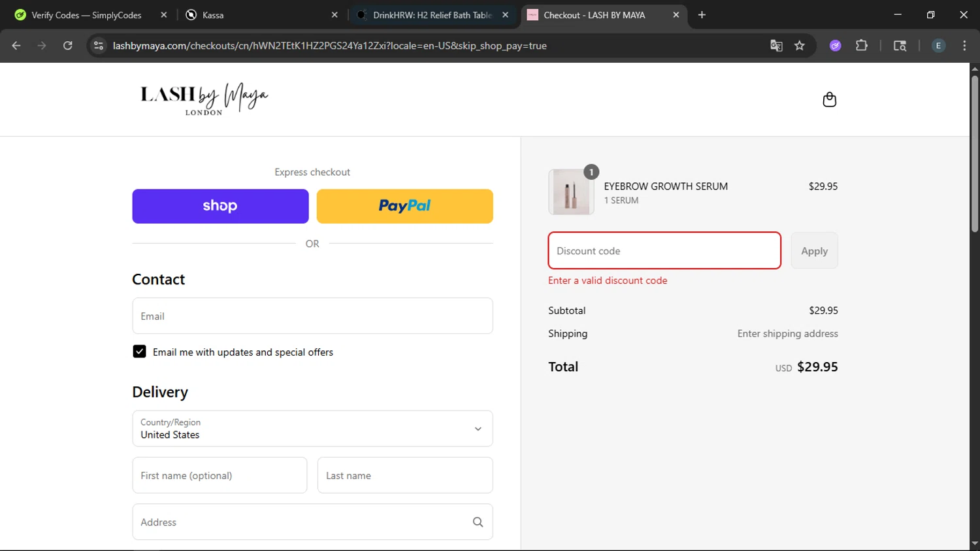The height and width of the screenshot is (551, 980).
Task: Select the Checkout LASH BY MAYA tab
Action: point(604,15)
